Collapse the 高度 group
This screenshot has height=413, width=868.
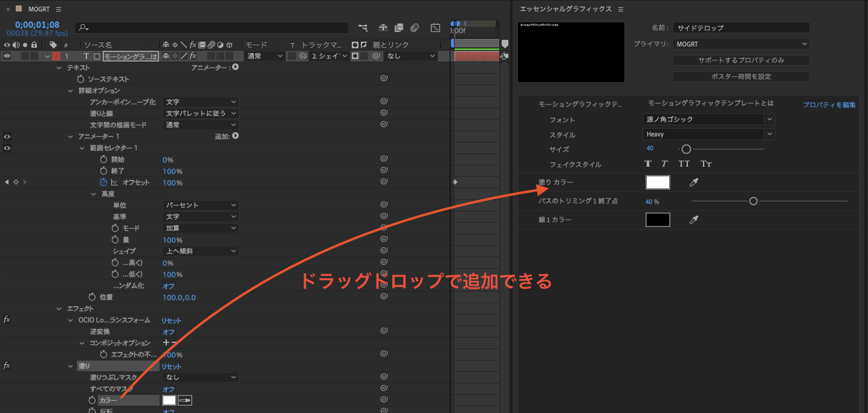click(x=93, y=194)
